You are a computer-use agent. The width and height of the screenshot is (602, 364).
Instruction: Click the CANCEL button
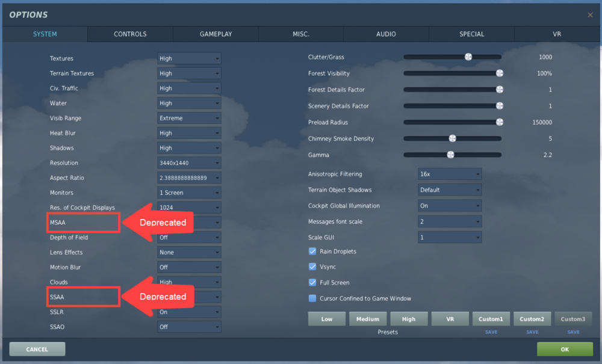tap(37, 349)
